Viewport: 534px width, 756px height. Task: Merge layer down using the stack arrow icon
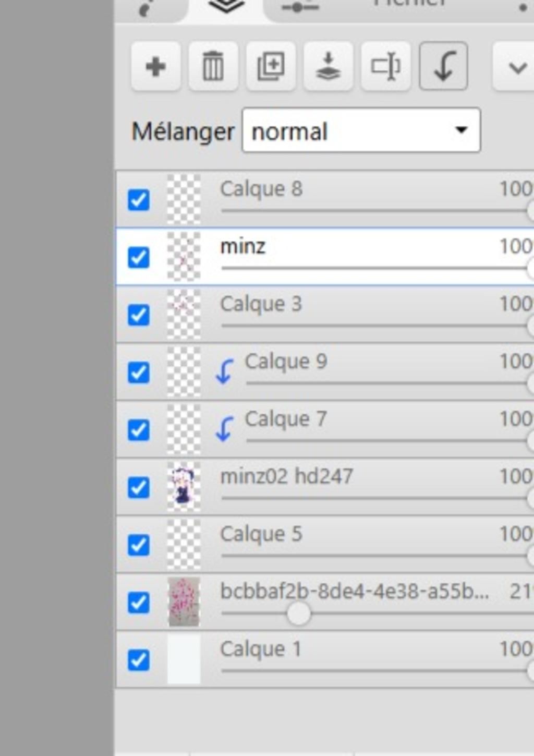(328, 67)
